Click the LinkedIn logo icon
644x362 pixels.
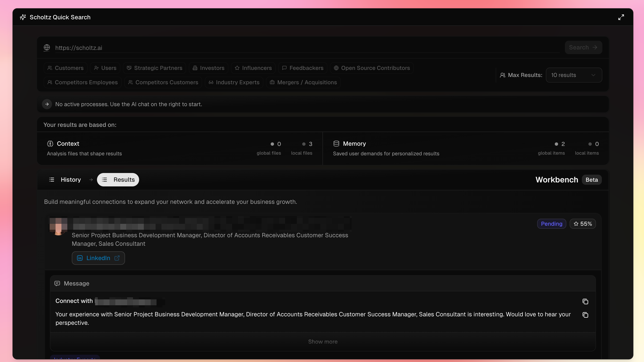coord(80,258)
